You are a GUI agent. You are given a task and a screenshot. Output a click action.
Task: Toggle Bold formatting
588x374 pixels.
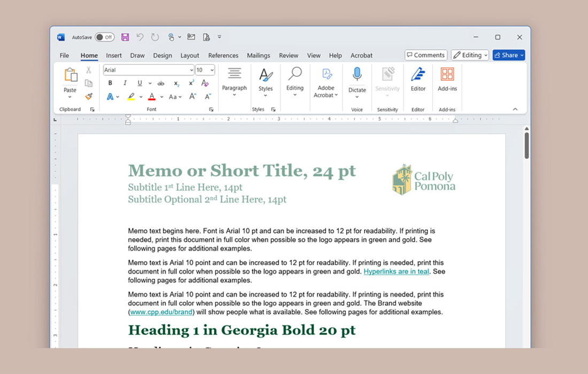[110, 83]
